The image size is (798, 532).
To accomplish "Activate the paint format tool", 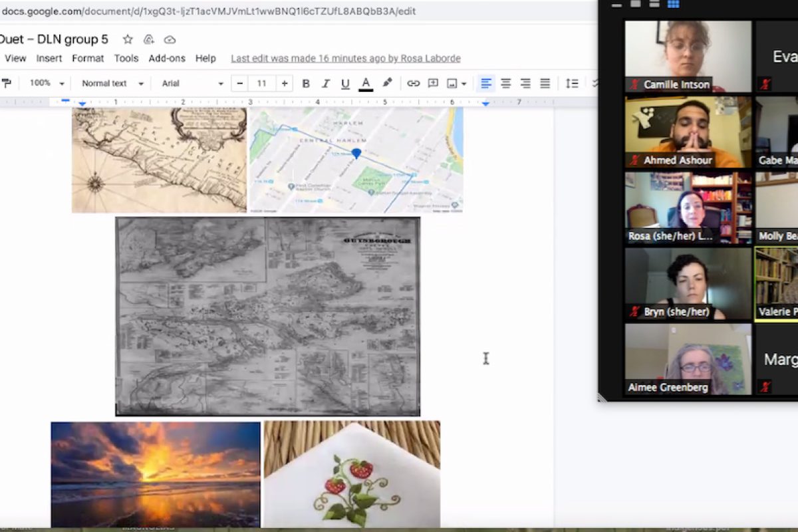I will [7, 83].
